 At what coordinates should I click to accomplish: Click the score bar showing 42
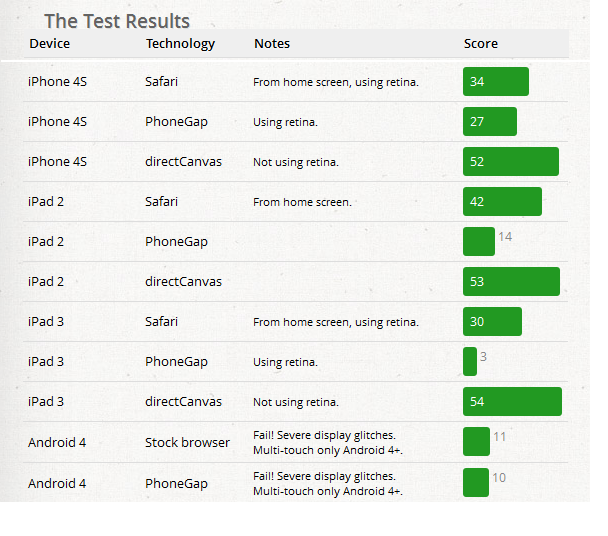tap(502, 202)
